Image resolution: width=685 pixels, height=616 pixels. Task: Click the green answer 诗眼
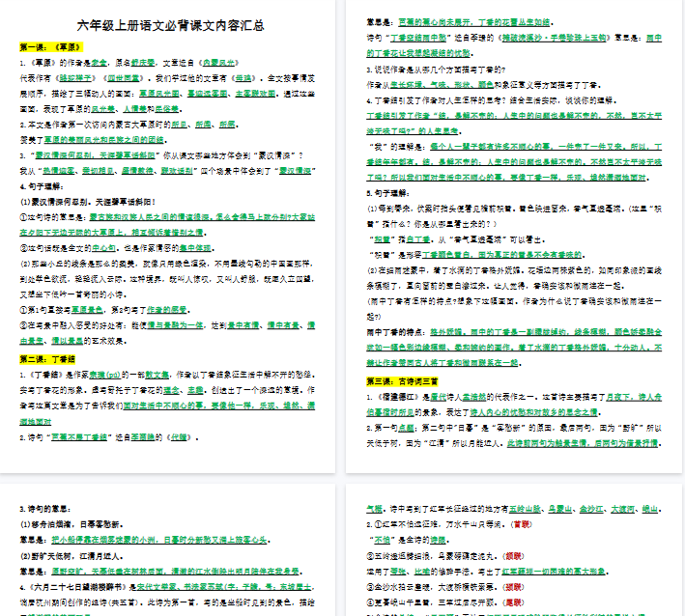pyautogui.click(x=438, y=540)
